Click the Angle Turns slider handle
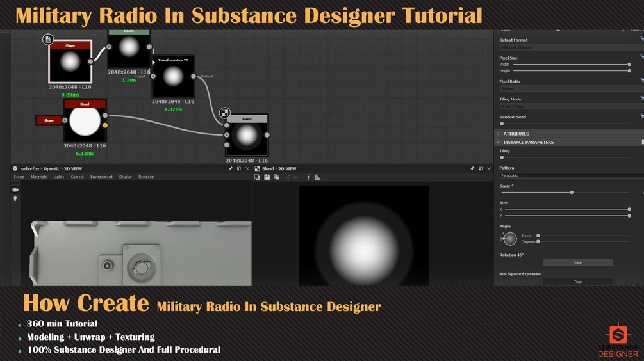This screenshot has height=361, width=644. coord(538,236)
